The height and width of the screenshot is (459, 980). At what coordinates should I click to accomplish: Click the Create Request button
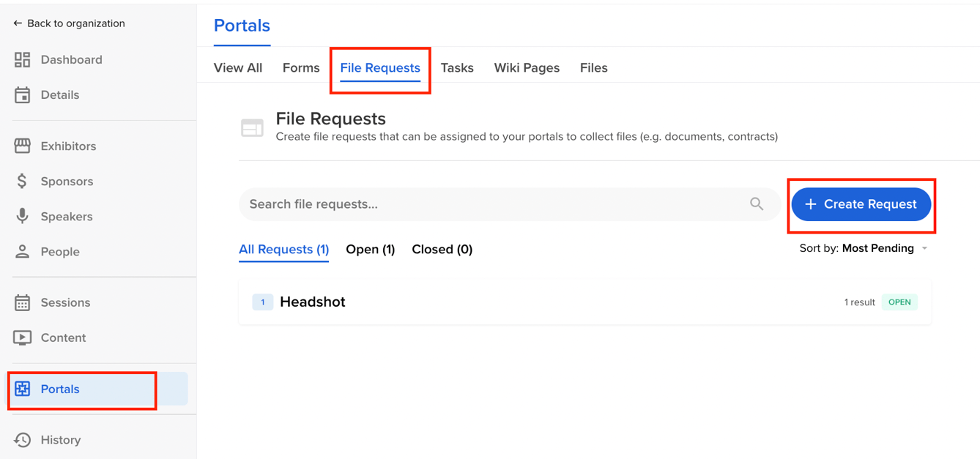click(861, 204)
